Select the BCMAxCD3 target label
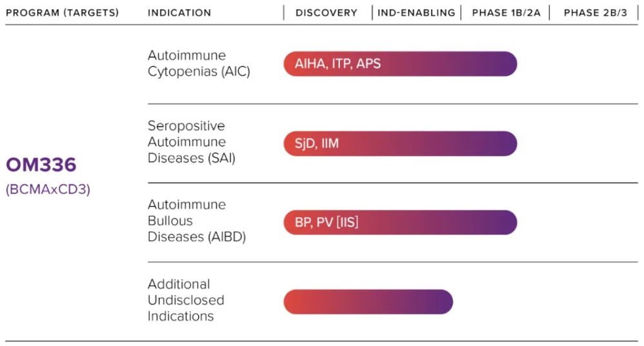Screen dimensions: 644x346 tap(48, 190)
